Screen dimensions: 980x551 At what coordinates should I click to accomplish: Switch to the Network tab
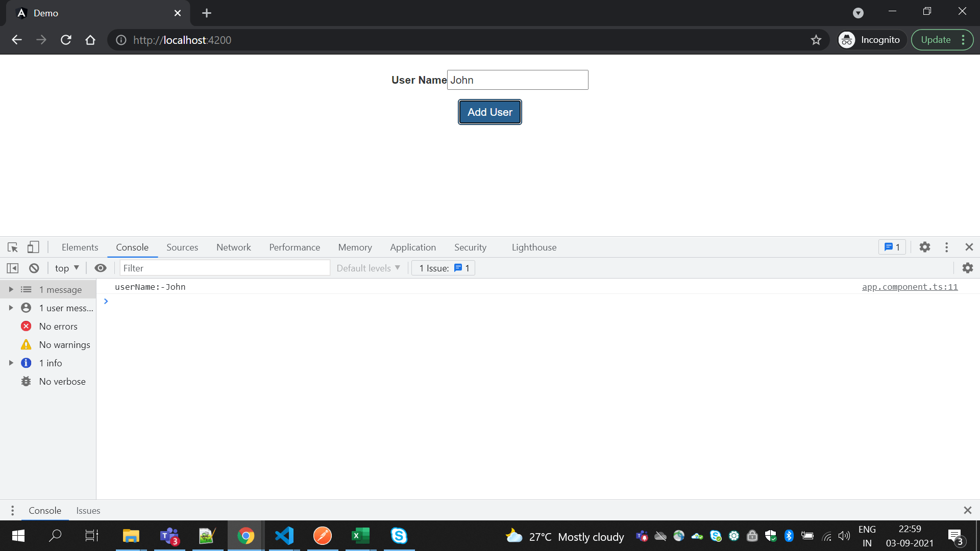click(x=233, y=247)
